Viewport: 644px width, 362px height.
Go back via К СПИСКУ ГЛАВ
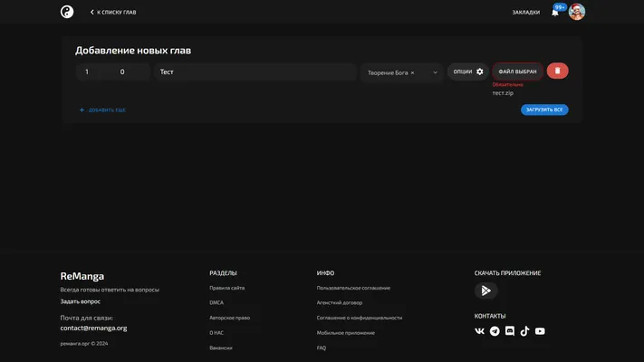113,13
